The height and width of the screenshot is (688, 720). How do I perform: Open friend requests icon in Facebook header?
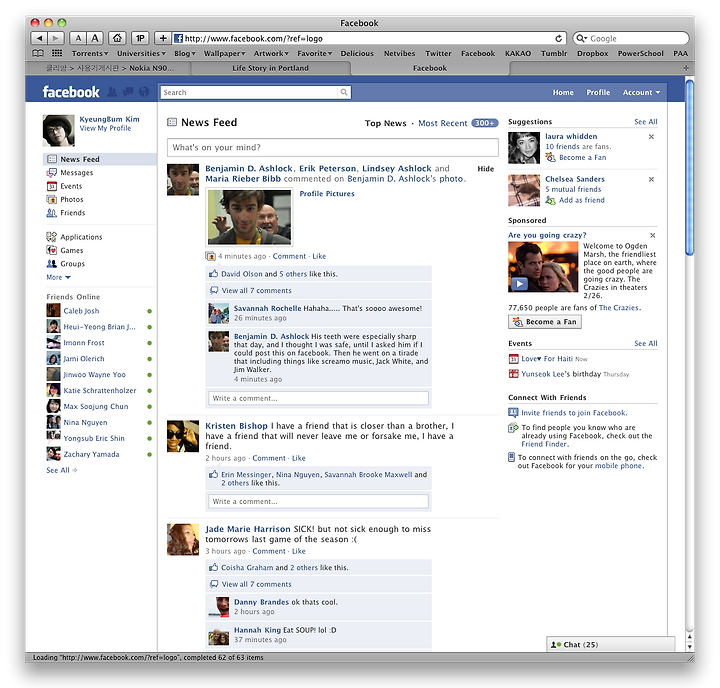click(x=112, y=92)
